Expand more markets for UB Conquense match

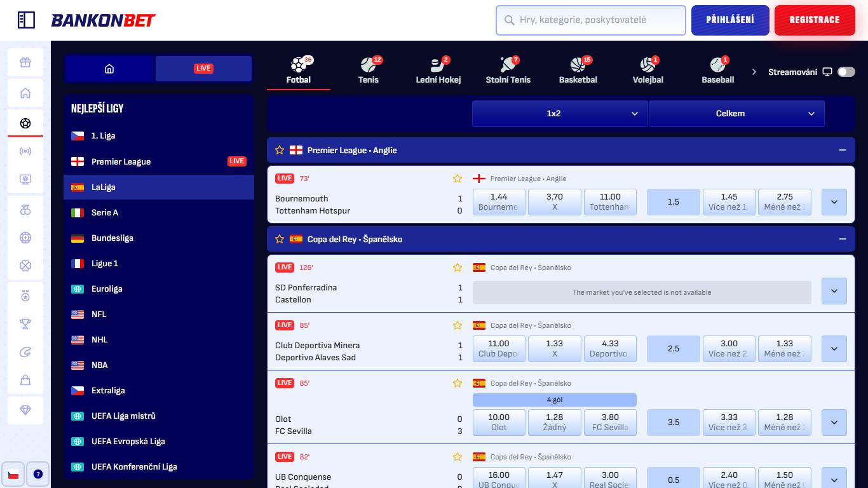click(x=834, y=478)
